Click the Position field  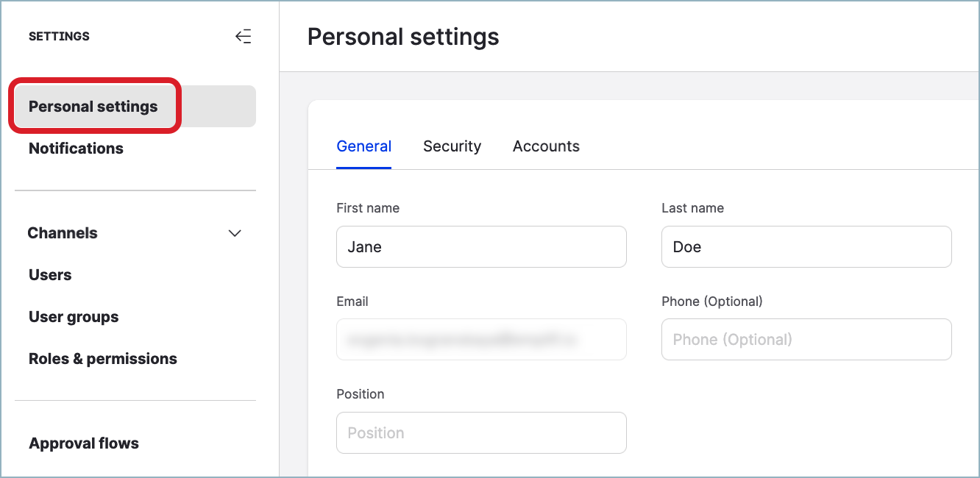[x=481, y=432]
